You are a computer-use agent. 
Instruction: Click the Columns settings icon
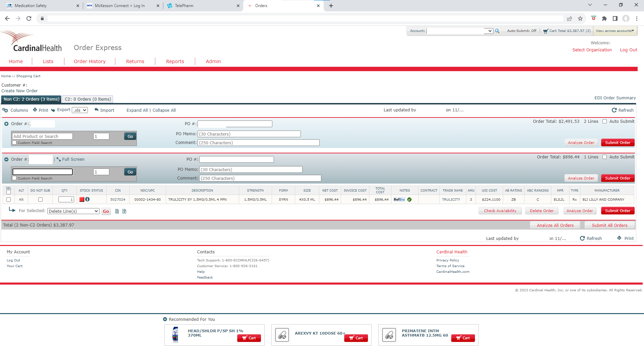[x=5, y=110]
